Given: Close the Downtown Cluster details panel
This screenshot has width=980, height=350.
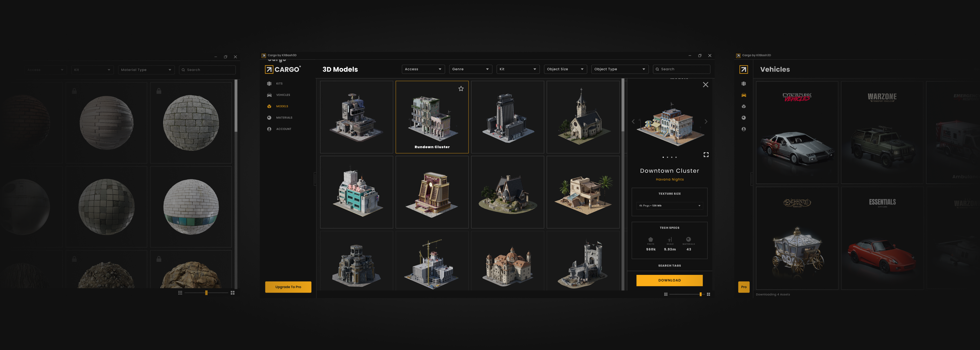Looking at the screenshot, I should pyautogui.click(x=705, y=85).
